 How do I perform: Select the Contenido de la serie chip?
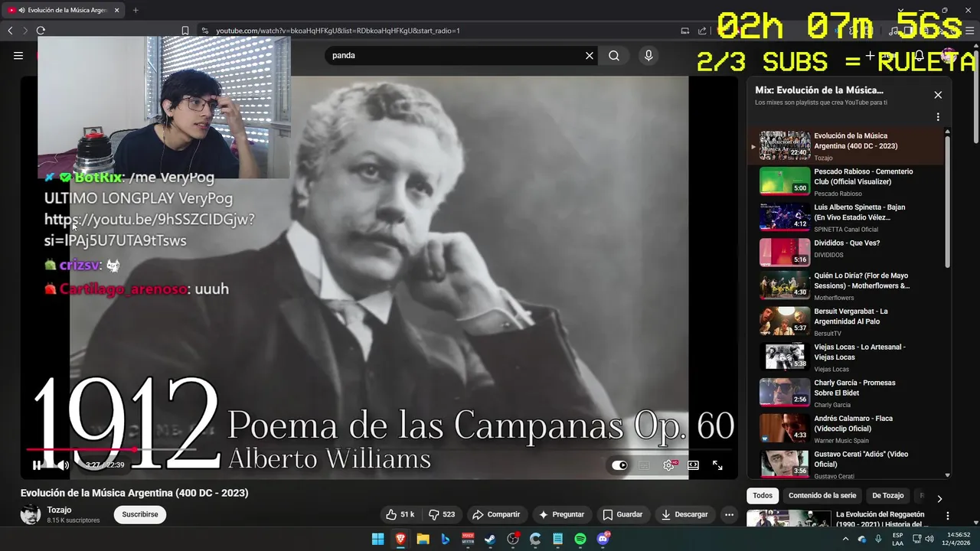click(x=822, y=495)
